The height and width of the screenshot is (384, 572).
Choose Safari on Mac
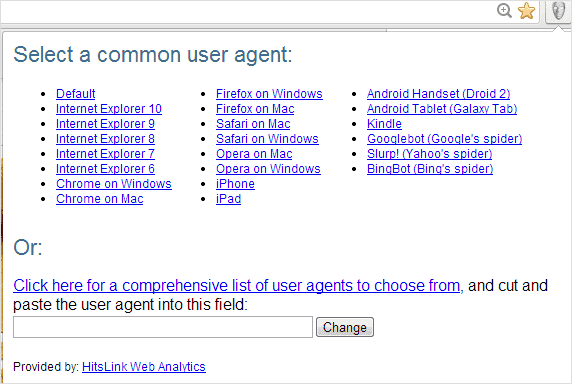pyautogui.click(x=253, y=124)
